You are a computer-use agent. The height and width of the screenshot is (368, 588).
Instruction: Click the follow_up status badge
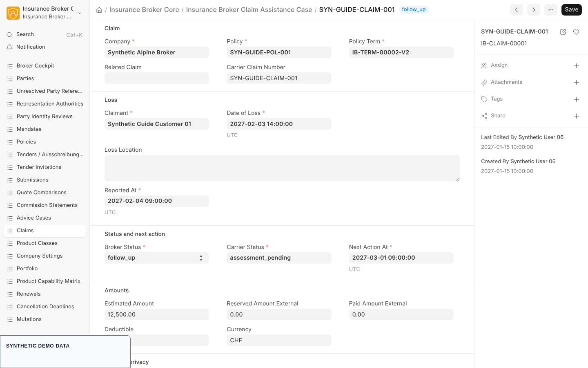[x=414, y=9]
